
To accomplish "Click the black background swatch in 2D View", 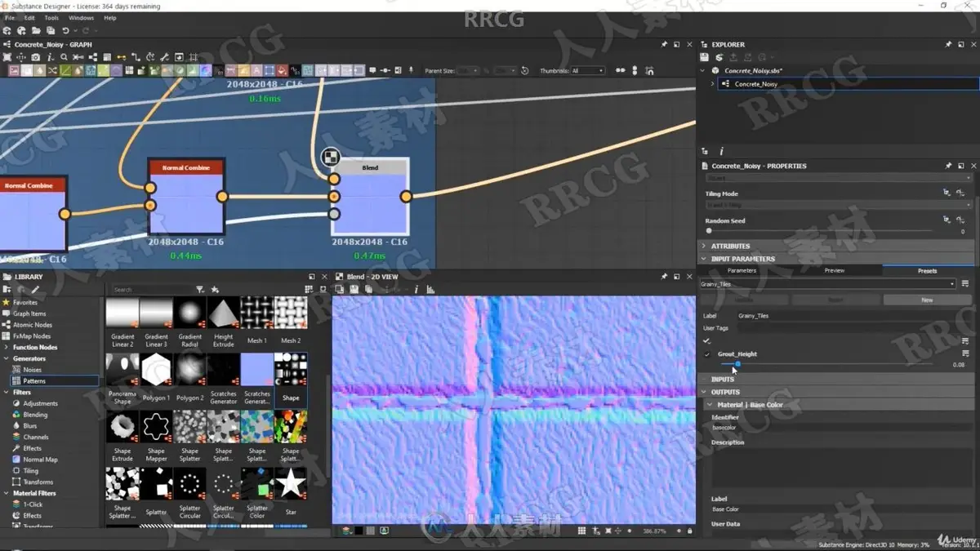I will click(359, 531).
